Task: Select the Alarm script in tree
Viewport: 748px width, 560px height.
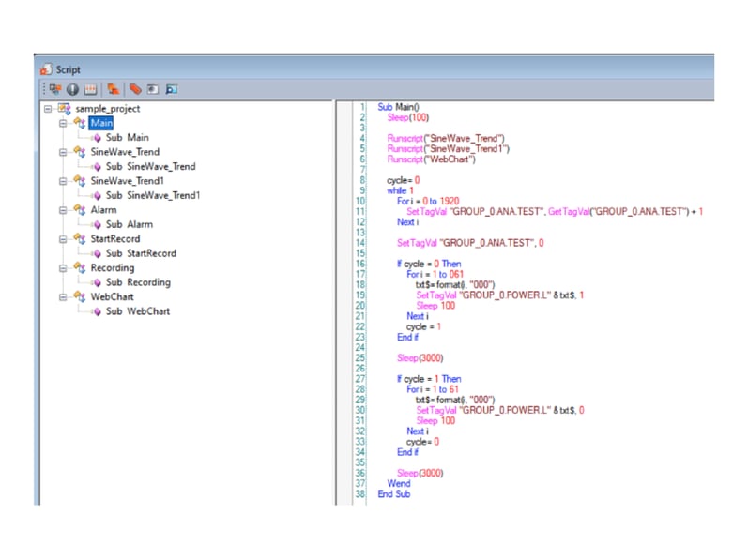Action: [x=103, y=210]
